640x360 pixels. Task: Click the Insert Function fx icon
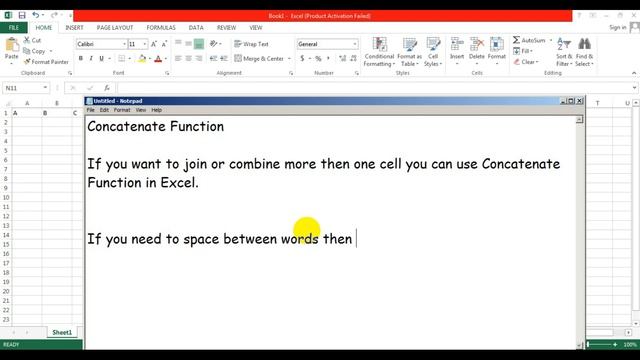[x=107, y=88]
